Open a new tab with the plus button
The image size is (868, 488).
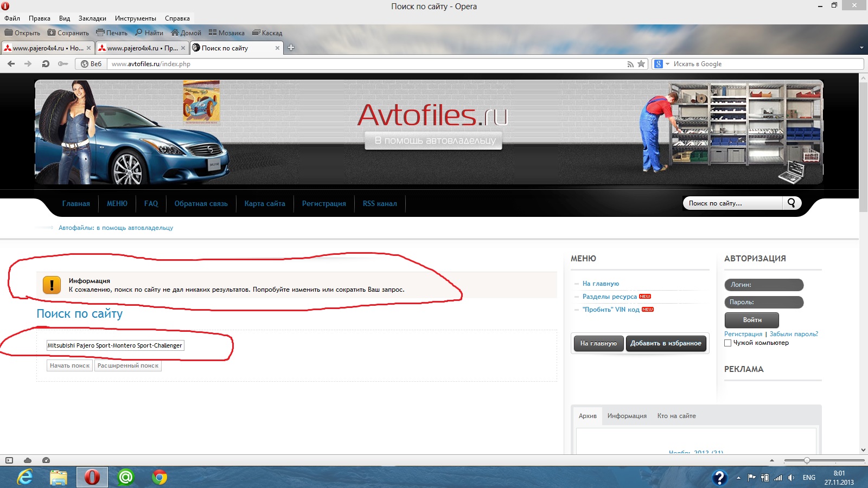291,48
